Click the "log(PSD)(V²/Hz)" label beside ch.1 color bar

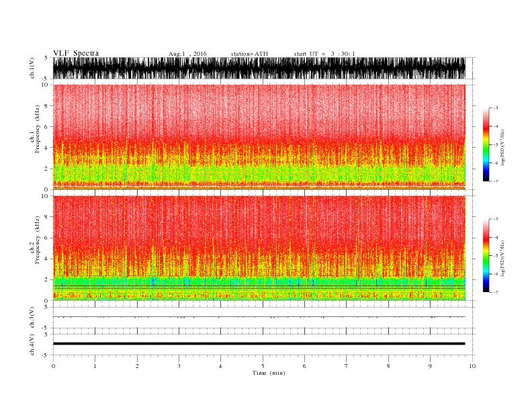pos(502,148)
